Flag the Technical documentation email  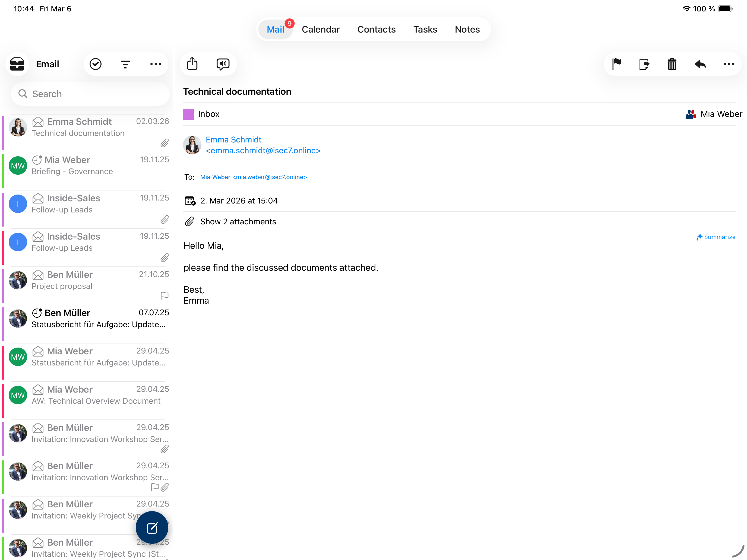tap(616, 64)
